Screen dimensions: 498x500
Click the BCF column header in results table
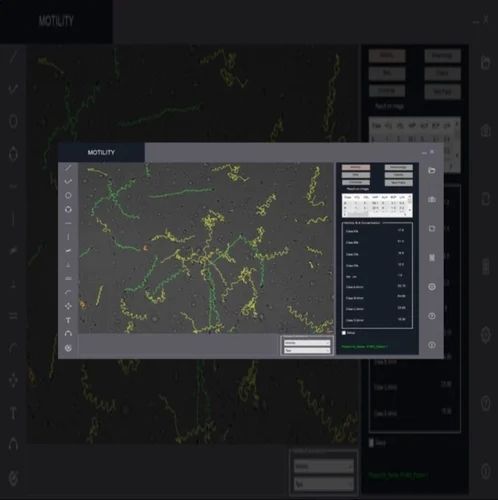coord(393,197)
